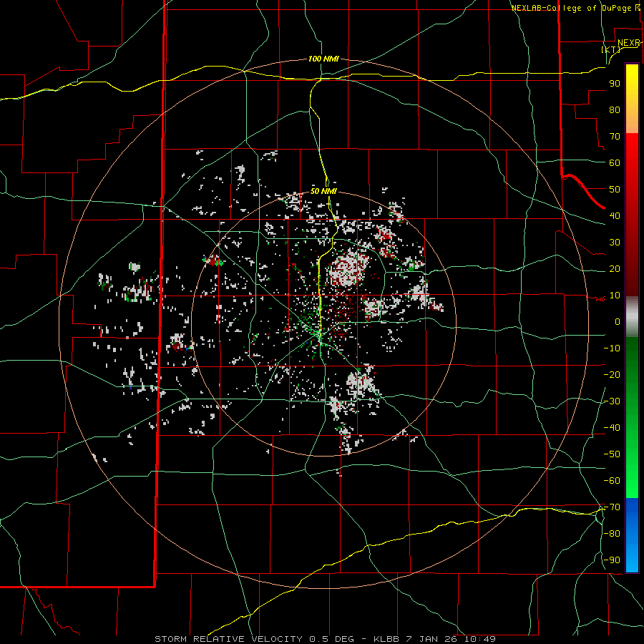
Task: Click the "STORM RELATIVE VELOCITY" caption text
Action: tap(228, 639)
